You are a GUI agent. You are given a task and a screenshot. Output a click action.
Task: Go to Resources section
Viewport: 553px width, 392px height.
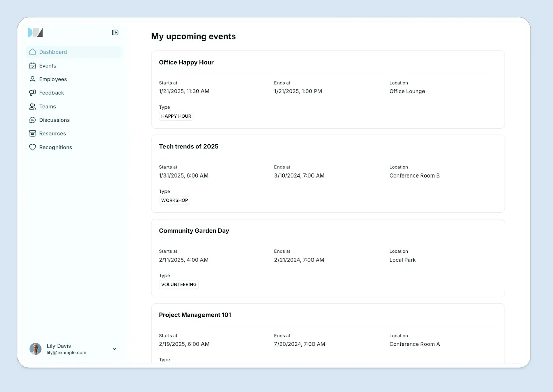[x=74, y=134]
